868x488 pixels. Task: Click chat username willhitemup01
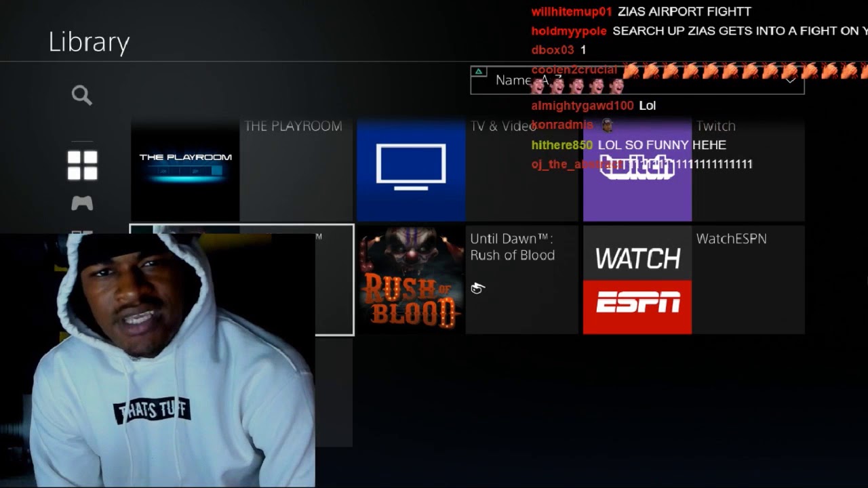(x=572, y=12)
